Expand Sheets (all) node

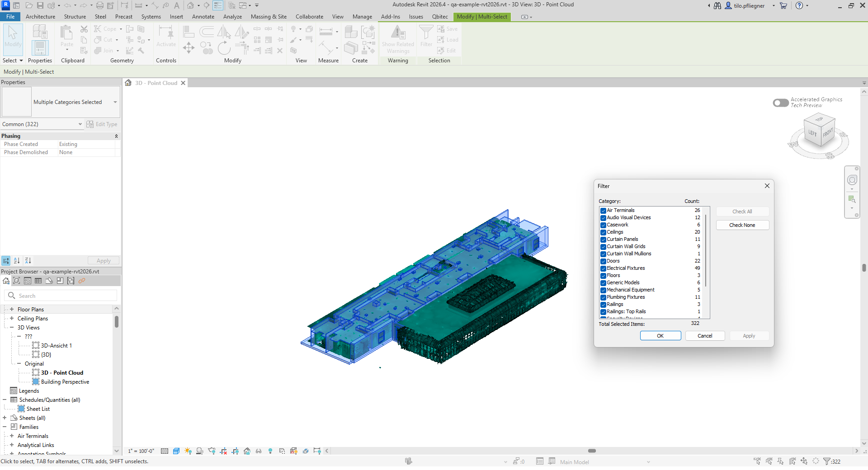(x=5, y=418)
